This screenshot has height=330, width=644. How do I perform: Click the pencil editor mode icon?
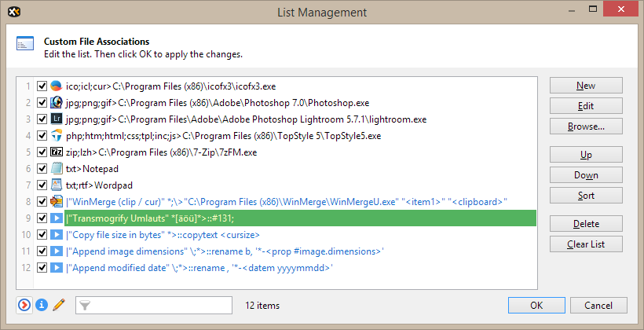click(x=58, y=305)
